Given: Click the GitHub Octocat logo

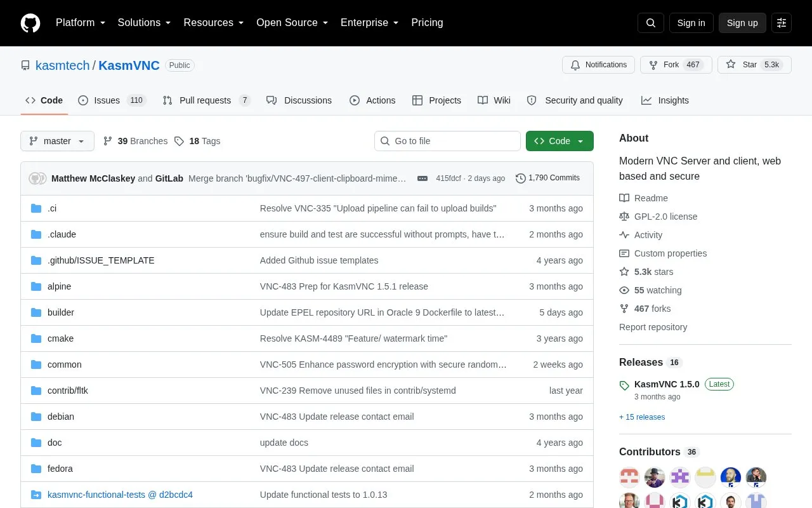Looking at the screenshot, I should (30, 23).
